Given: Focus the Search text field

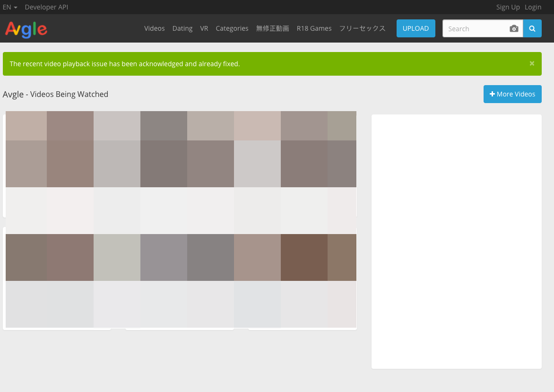Looking at the screenshot, I should tap(475, 29).
